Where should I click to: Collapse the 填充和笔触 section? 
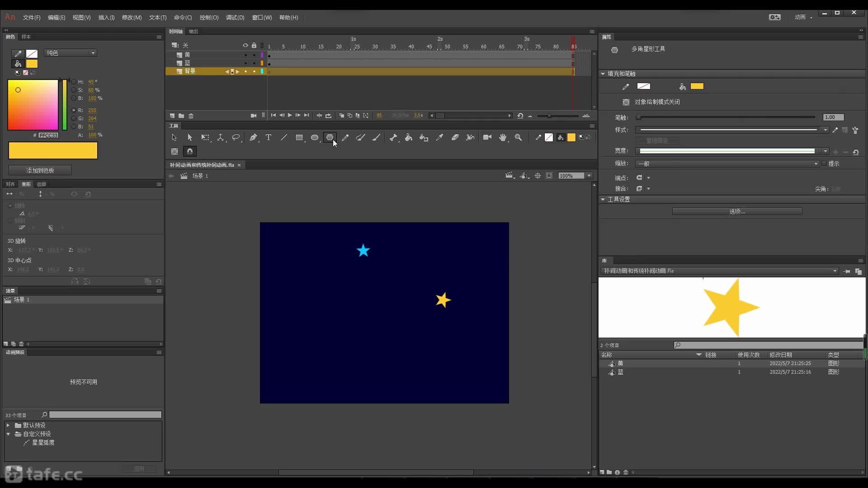pos(603,74)
